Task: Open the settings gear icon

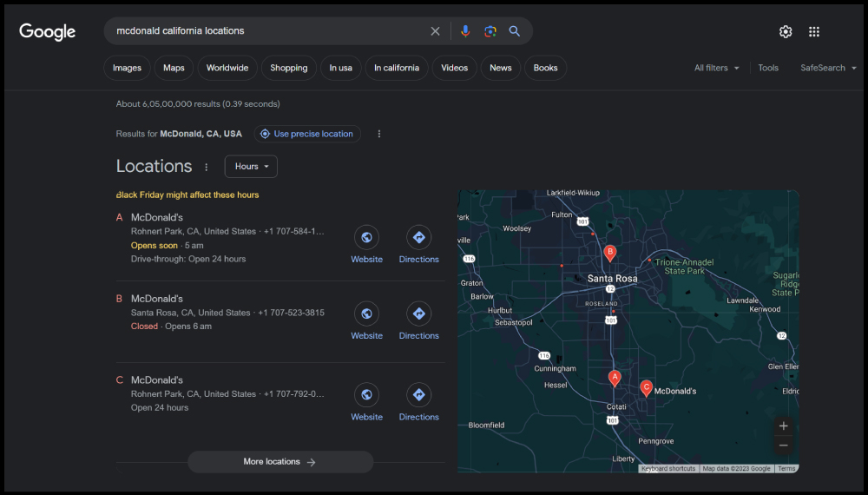Action: [786, 31]
